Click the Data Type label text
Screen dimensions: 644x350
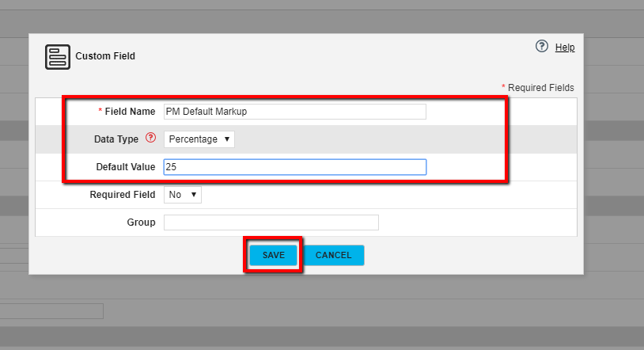pyautogui.click(x=116, y=139)
